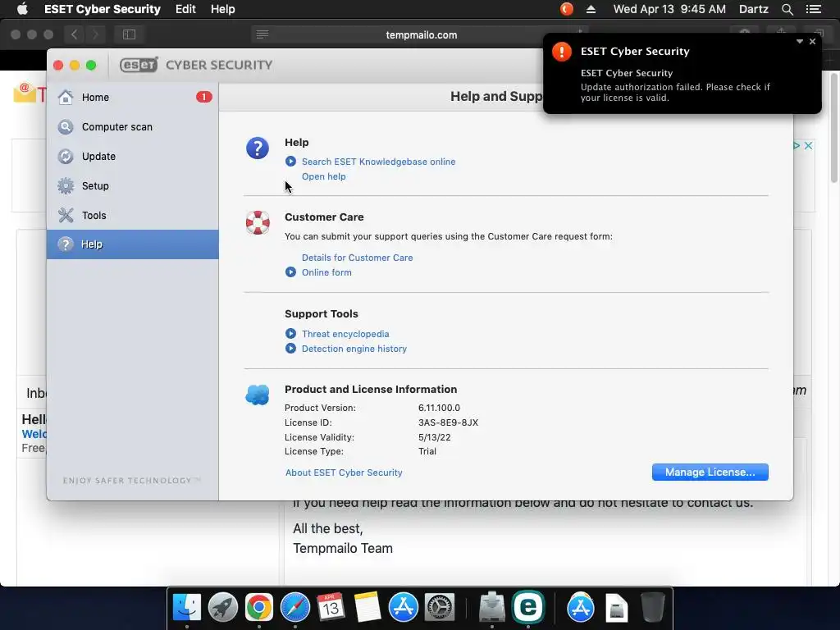Open the Home section in ESET sidebar
This screenshot has height=630, width=840.
132,97
